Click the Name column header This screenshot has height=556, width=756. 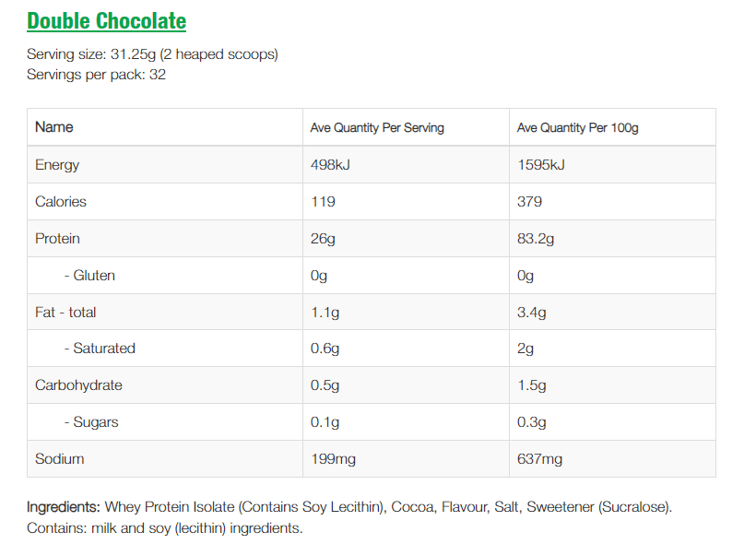(x=54, y=127)
